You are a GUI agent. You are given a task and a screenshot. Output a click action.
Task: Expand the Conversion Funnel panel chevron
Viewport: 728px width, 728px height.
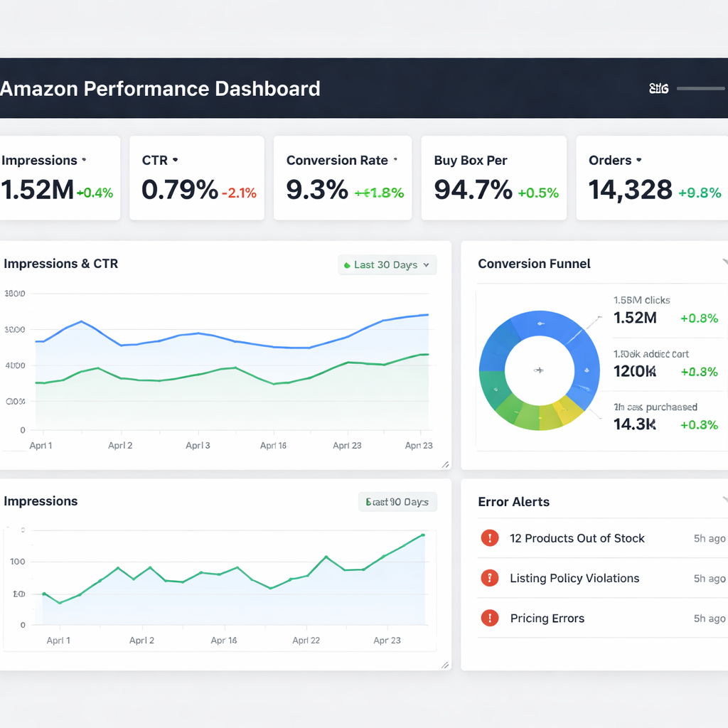(x=724, y=262)
